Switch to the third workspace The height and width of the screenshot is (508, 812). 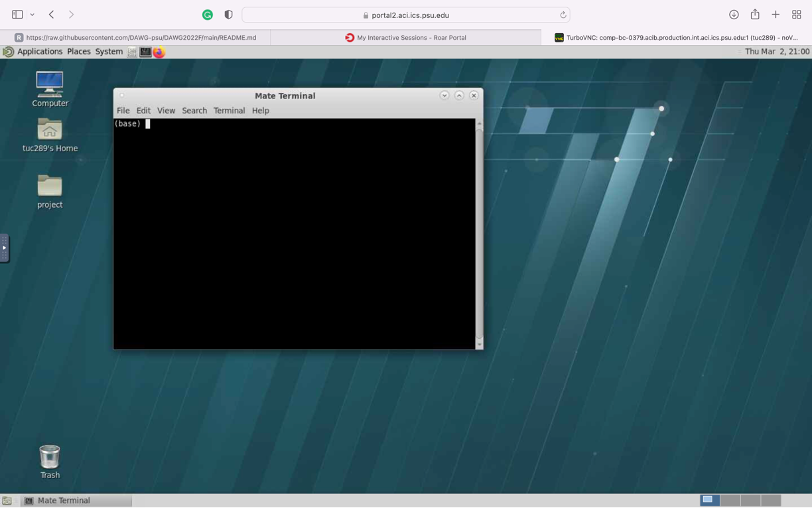point(750,500)
